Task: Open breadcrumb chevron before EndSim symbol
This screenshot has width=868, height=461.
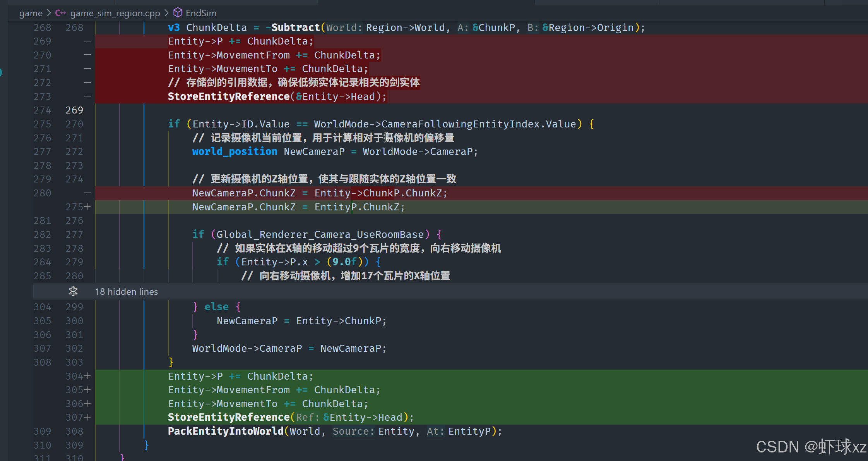Action: pyautogui.click(x=166, y=13)
